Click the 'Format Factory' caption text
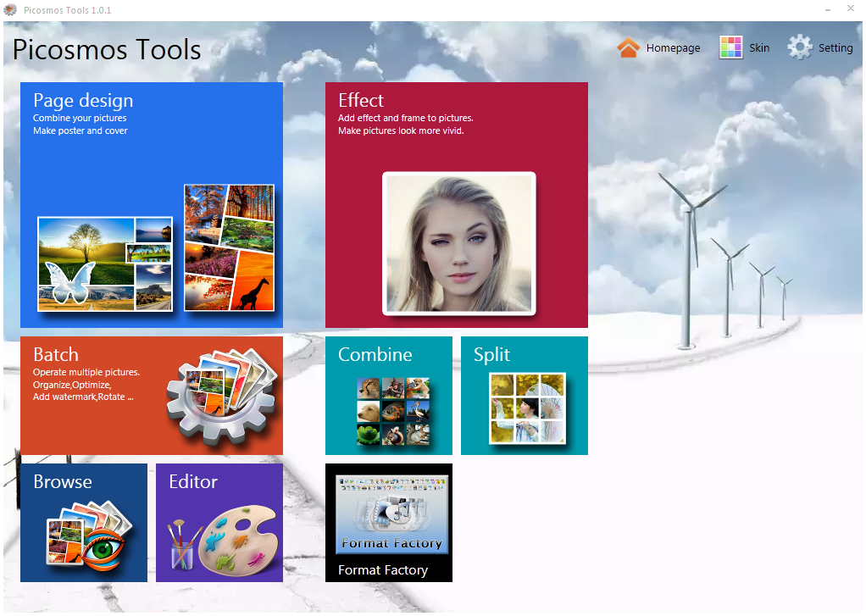 coord(383,570)
